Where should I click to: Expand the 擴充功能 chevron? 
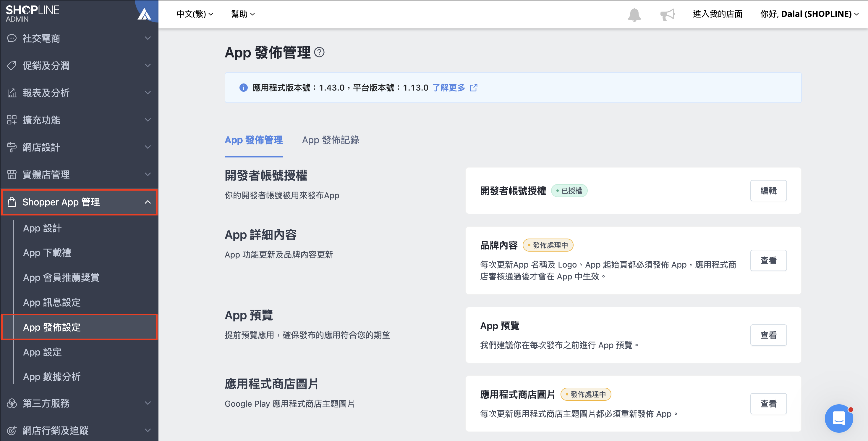[x=148, y=120]
